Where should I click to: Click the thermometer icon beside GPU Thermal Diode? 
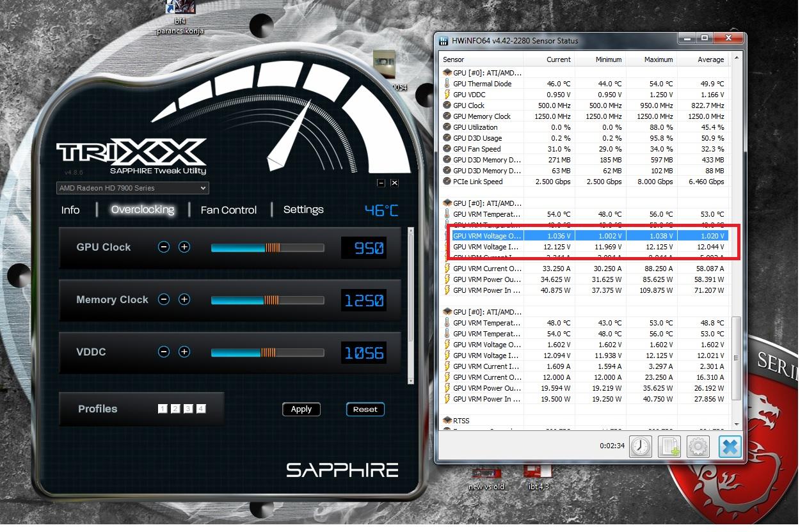point(447,84)
